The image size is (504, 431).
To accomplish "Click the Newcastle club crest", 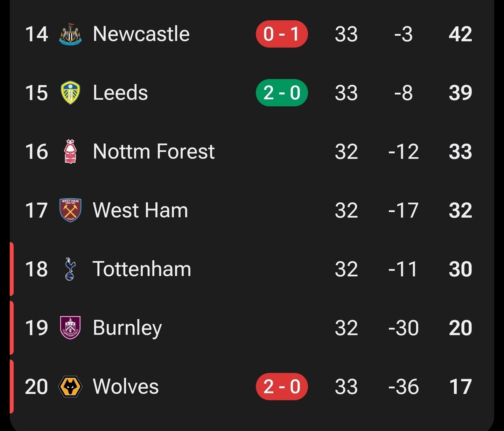I will [x=70, y=34].
